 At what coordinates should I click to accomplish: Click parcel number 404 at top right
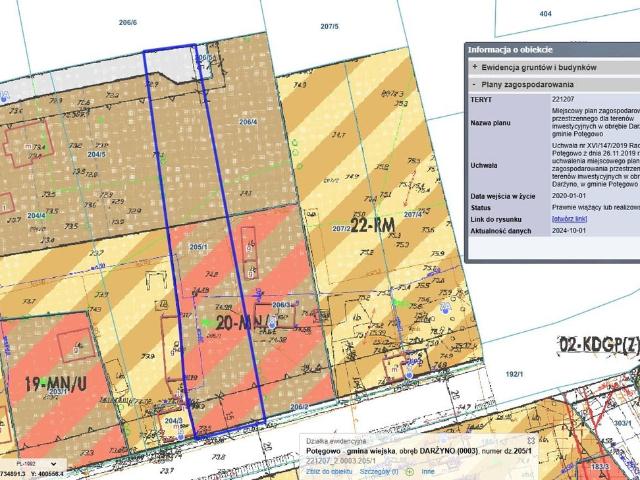(545, 14)
